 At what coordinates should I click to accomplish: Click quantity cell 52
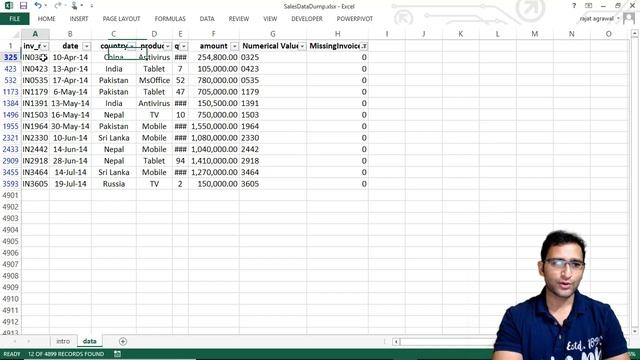pyautogui.click(x=180, y=80)
